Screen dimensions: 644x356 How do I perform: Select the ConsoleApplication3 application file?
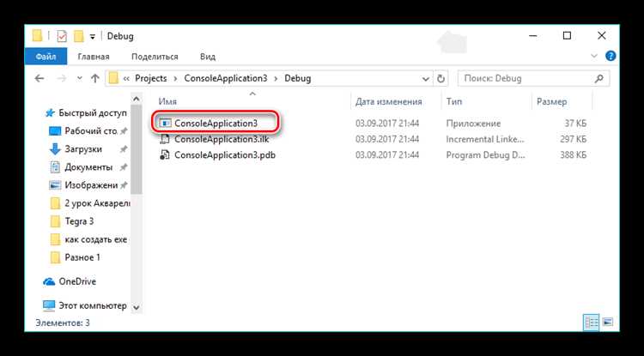click(x=216, y=123)
